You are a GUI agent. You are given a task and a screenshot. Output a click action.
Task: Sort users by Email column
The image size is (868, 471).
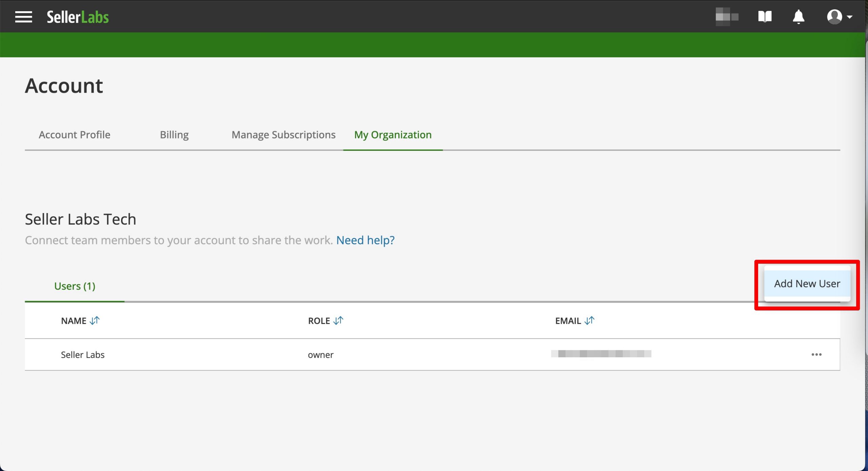589,320
